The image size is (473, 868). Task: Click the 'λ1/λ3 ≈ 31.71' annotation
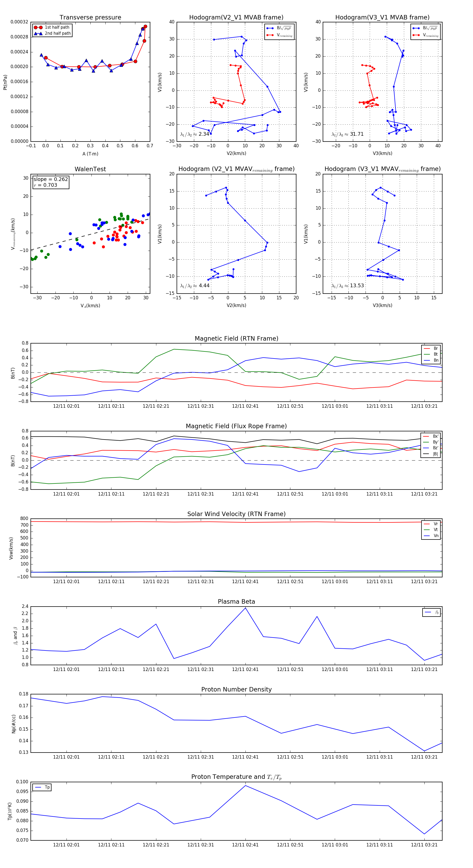(347, 134)
